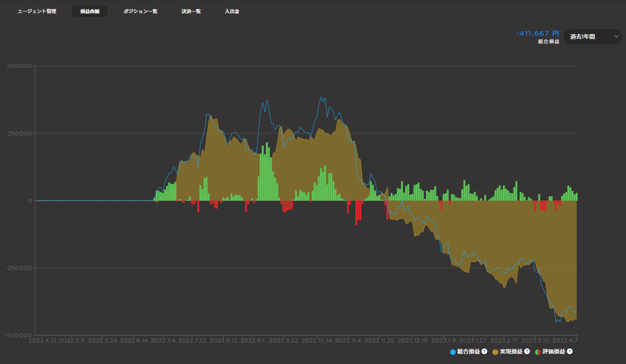Open the エージェント管理 tab

37,11
